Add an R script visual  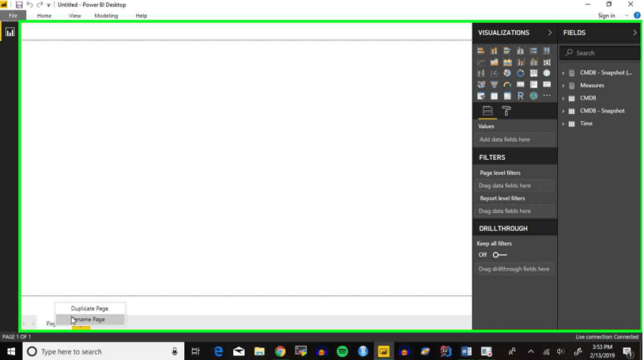point(521,96)
